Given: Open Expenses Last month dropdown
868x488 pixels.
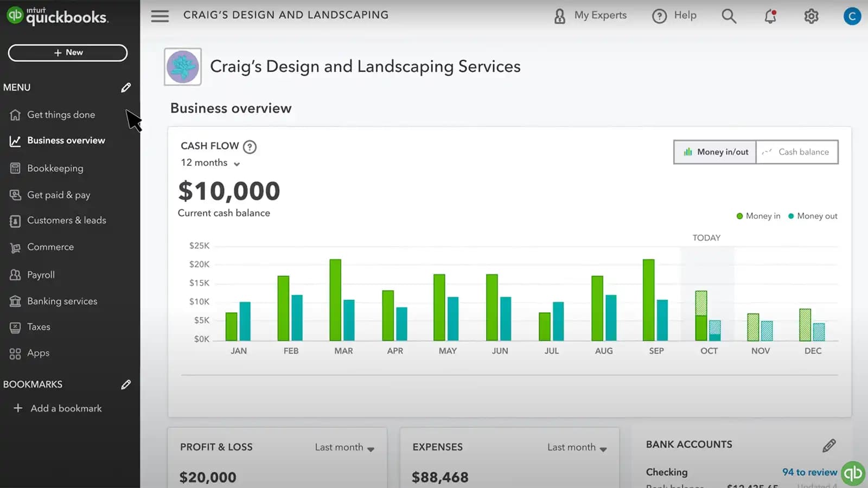Looking at the screenshot, I should click(x=577, y=447).
